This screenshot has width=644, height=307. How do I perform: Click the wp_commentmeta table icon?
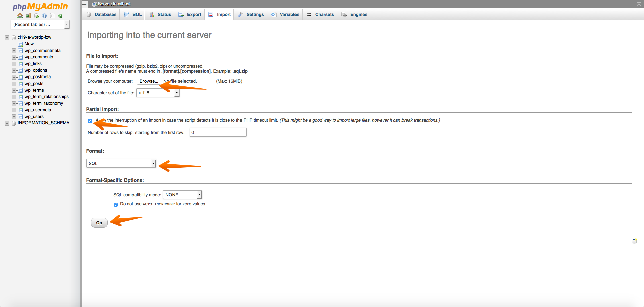(x=20, y=51)
